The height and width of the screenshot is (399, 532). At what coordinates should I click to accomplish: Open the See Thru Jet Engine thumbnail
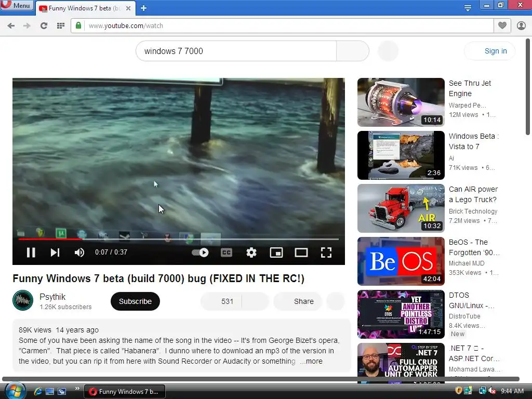pyautogui.click(x=401, y=102)
